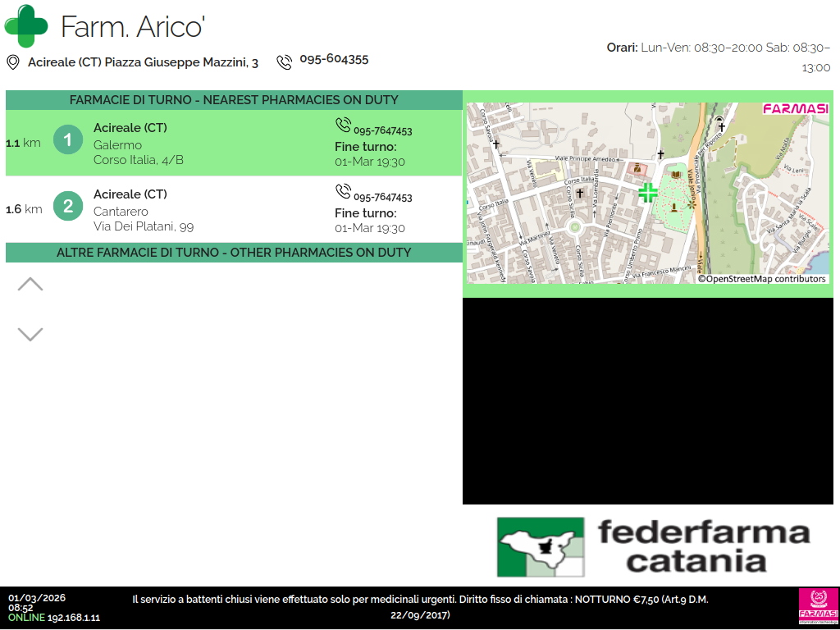This screenshot has height=630, width=840.
Task: Select the Altre Farmacie di Turno header
Action: (x=234, y=253)
